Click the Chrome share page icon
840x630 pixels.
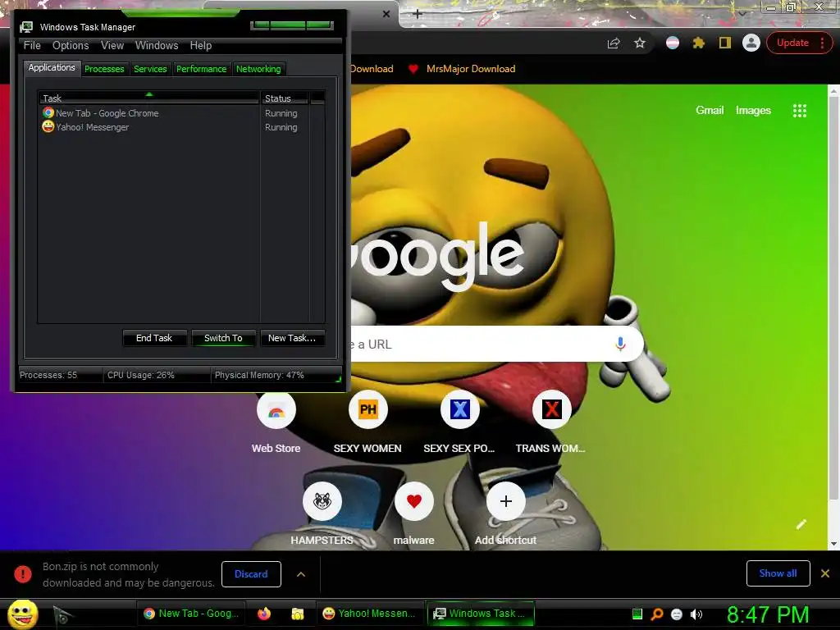click(x=614, y=43)
